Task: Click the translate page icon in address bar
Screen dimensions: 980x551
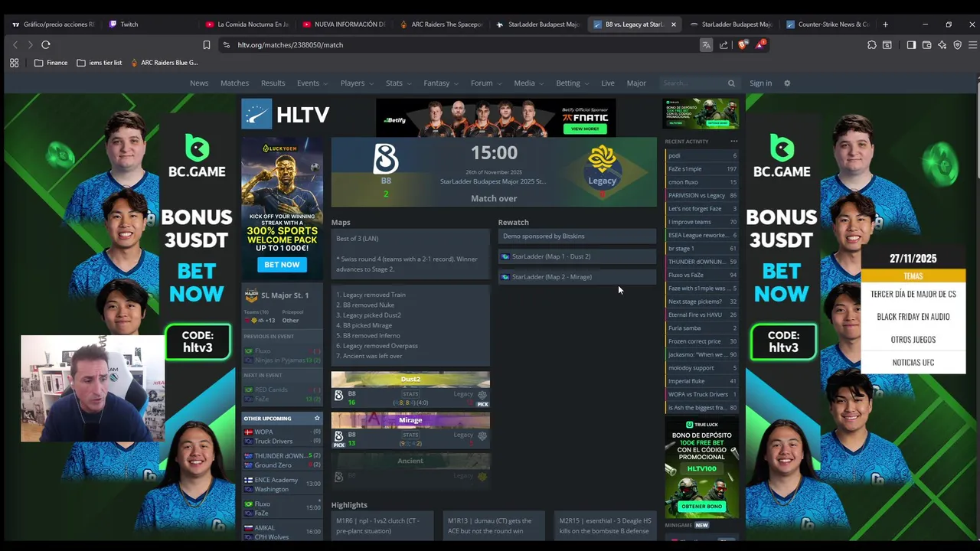Action: coord(706,45)
